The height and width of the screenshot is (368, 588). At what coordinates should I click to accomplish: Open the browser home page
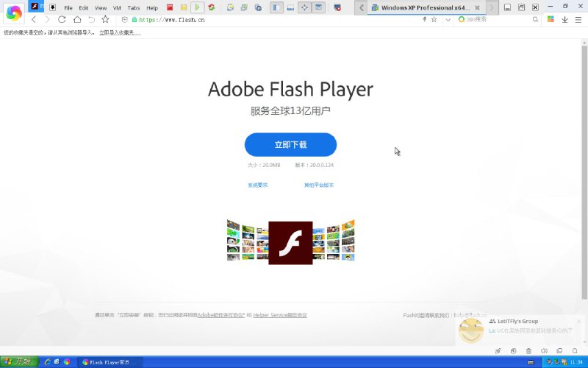[x=77, y=20]
